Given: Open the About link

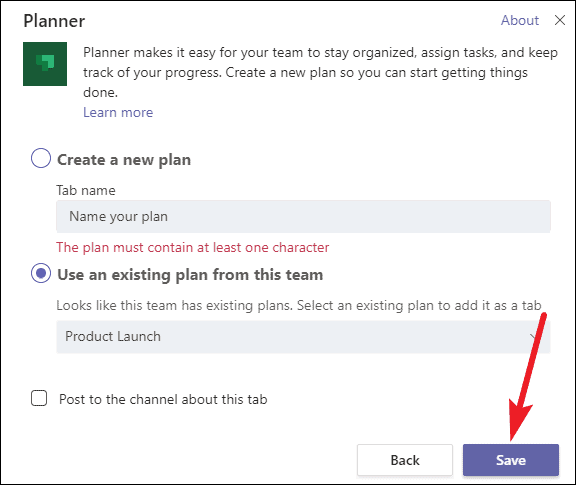Looking at the screenshot, I should 520,20.
